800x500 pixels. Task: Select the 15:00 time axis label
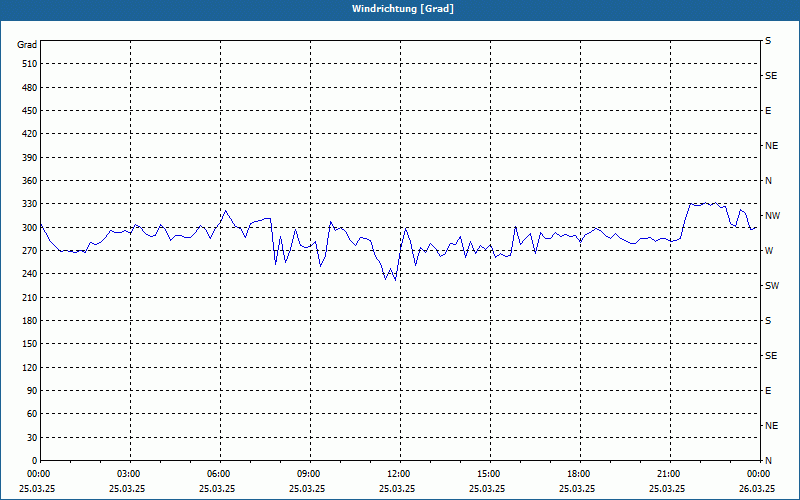click(488, 474)
